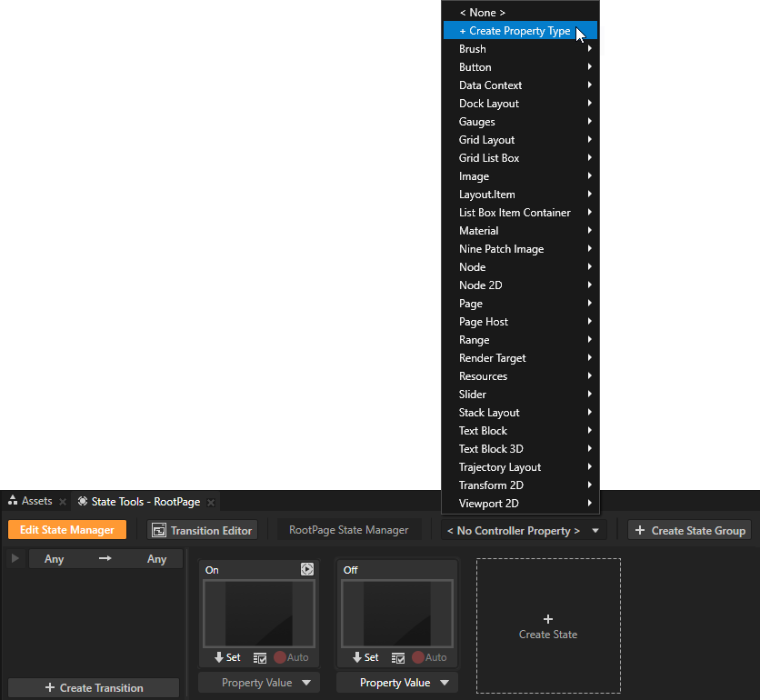Expand the Property Value dropdown under Off state

396,683
